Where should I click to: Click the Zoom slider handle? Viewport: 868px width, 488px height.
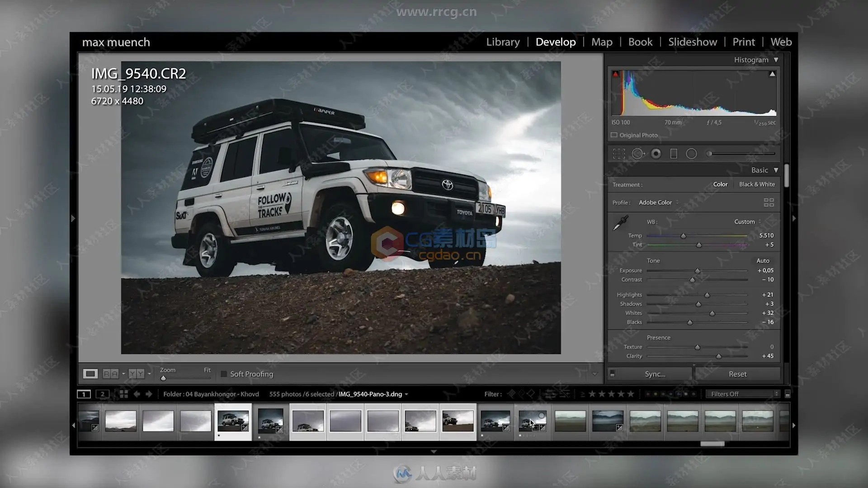[163, 378]
